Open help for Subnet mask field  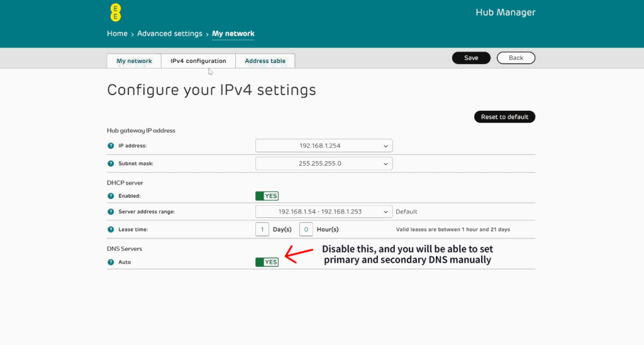(x=111, y=163)
